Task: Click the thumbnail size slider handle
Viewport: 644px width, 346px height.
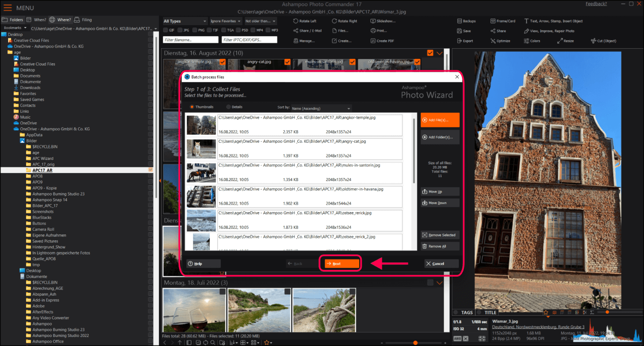Action: pos(415,342)
